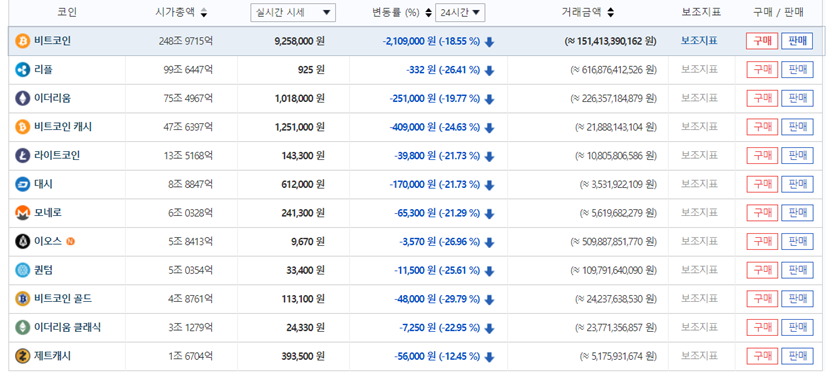This screenshot has height=377, width=828.
Task: Click the Litecoin icon
Action: pos(23,156)
